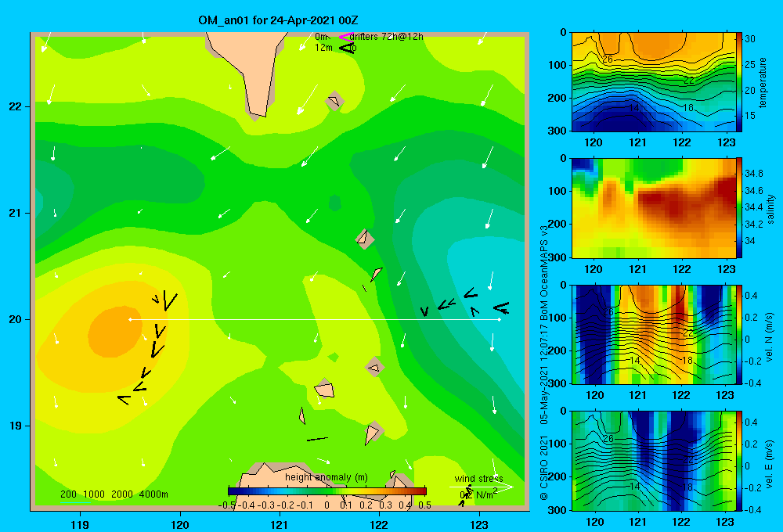
Task: Click the '200 1000 2000 4000m' depth legend
Action: pos(114,494)
